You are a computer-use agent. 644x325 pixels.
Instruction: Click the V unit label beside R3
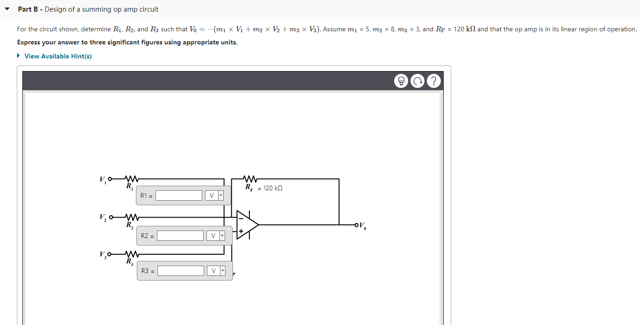pos(212,270)
